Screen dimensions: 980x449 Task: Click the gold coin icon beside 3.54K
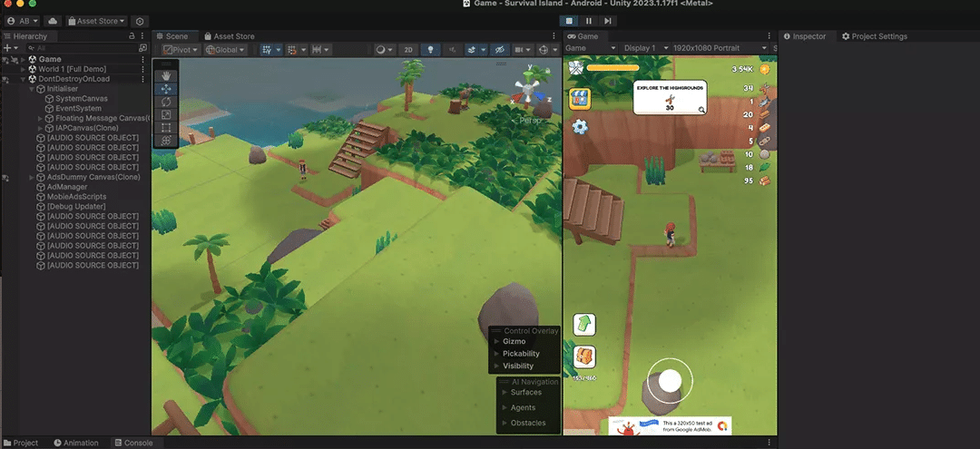(x=764, y=69)
